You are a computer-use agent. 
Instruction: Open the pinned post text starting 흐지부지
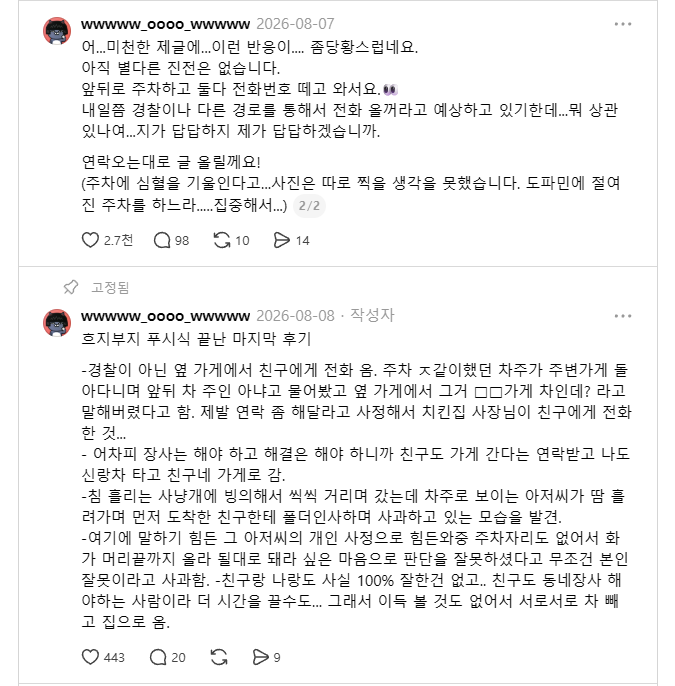(x=196, y=339)
